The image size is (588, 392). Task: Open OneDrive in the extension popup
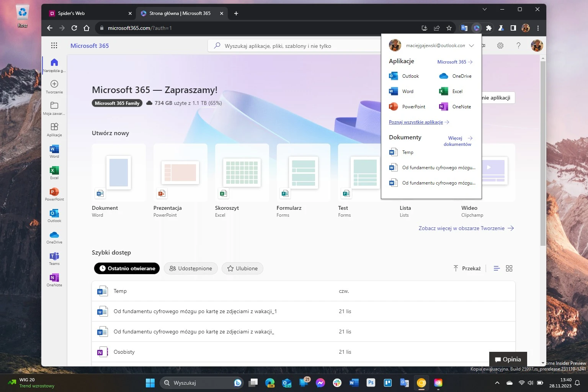pyautogui.click(x=455, y=76)
